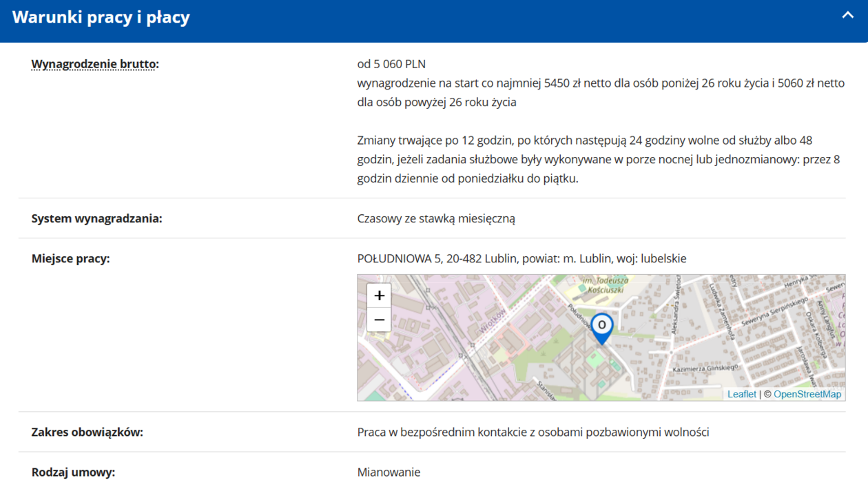The width and height of the screenshot is (868, 489).
Task: Click Czasowy ze stawką miesięczną value
Action: coord(436,219)
